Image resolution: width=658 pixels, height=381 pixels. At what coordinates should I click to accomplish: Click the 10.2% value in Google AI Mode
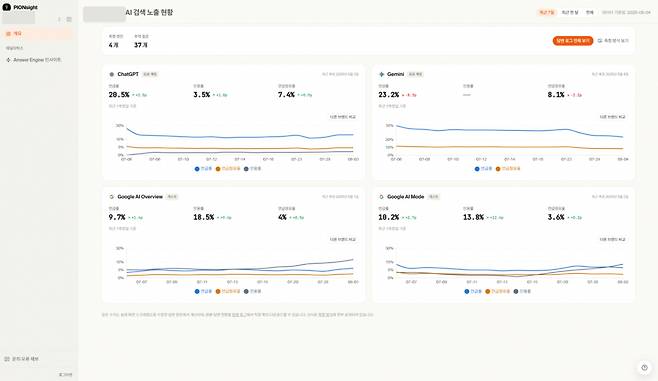389,217
